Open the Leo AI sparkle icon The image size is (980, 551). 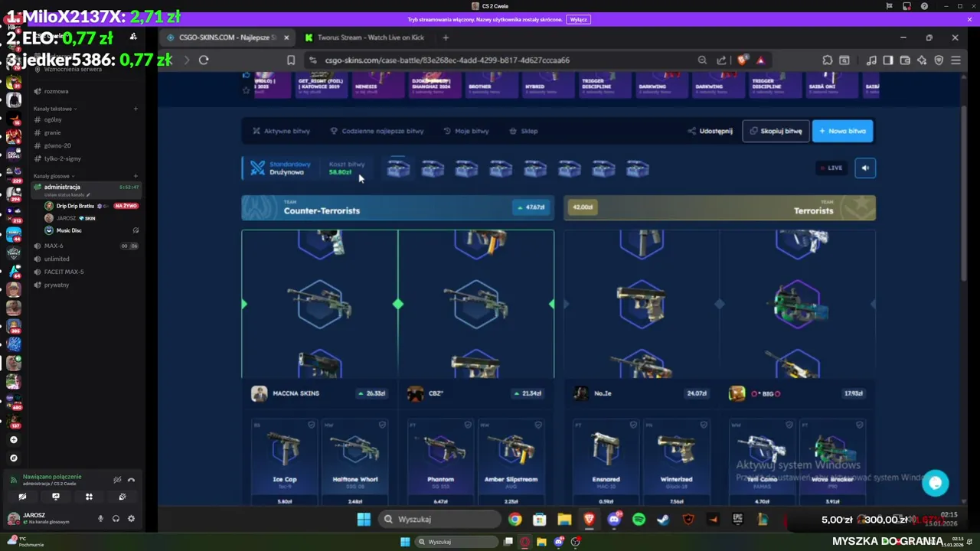(x=922, y=60)
